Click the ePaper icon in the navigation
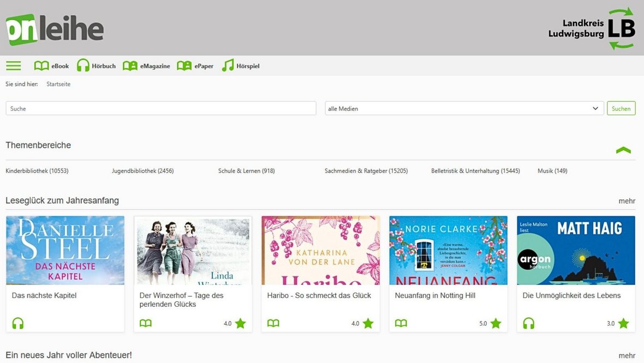The image size is (644, 363). [x=184, y=65]
